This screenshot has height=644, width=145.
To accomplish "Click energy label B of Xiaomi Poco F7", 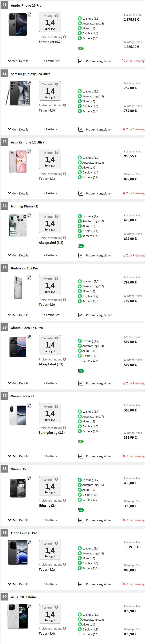I will click(x=80, y=441).
